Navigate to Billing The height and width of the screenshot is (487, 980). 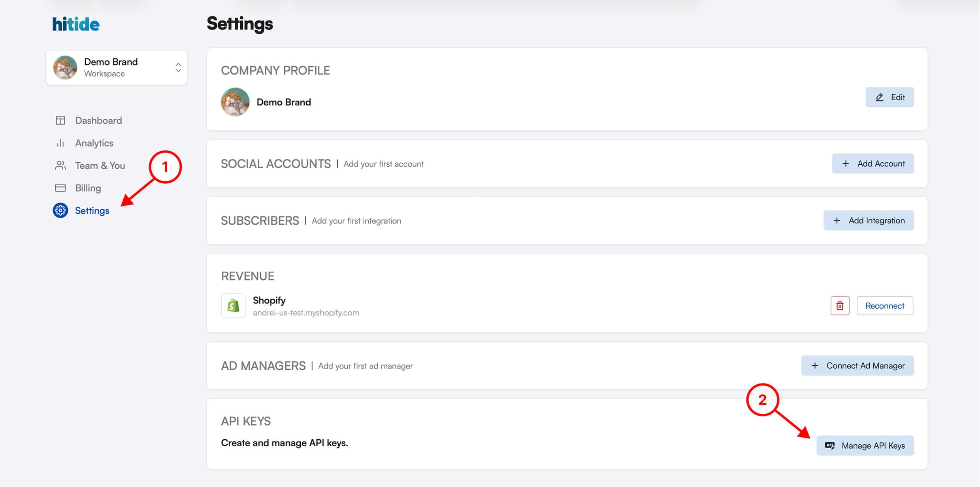click(88, 188)
